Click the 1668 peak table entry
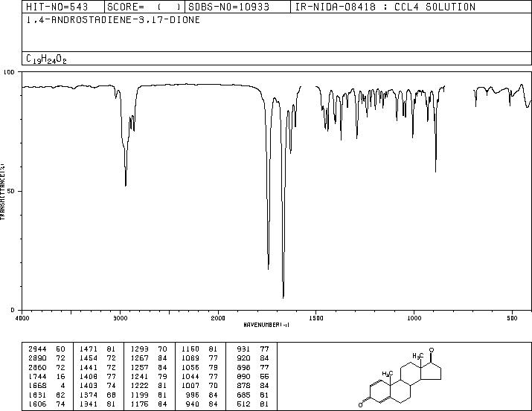The image size is (532, 411). point(47,386)
